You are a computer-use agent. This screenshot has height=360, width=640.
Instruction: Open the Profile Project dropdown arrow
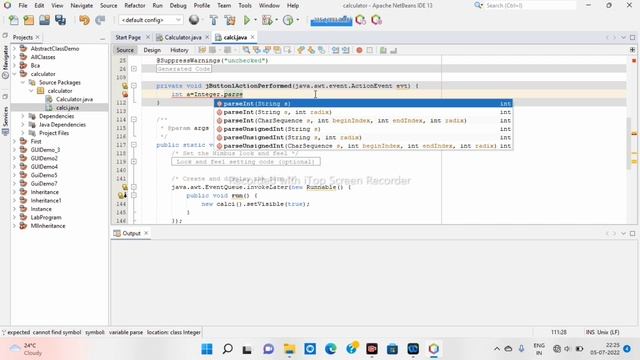point(298,20)
